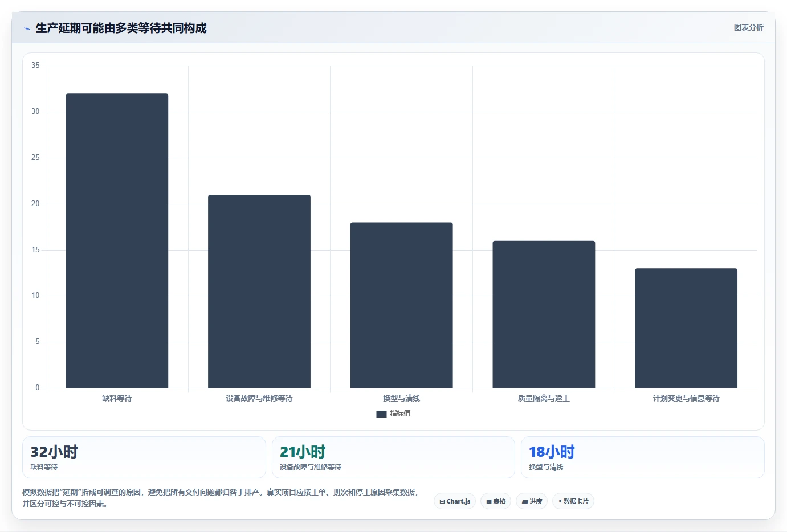This screenshot has height=532, width=787.
Task: Click the Chart.js tag
Action: [x=455, y=501]
